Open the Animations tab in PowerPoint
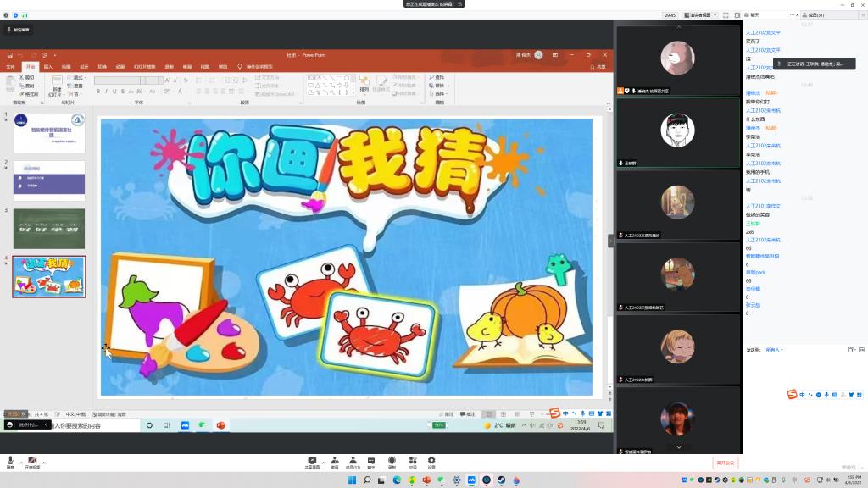The height and width of the screenshot is (488, 868). point(120,66)
